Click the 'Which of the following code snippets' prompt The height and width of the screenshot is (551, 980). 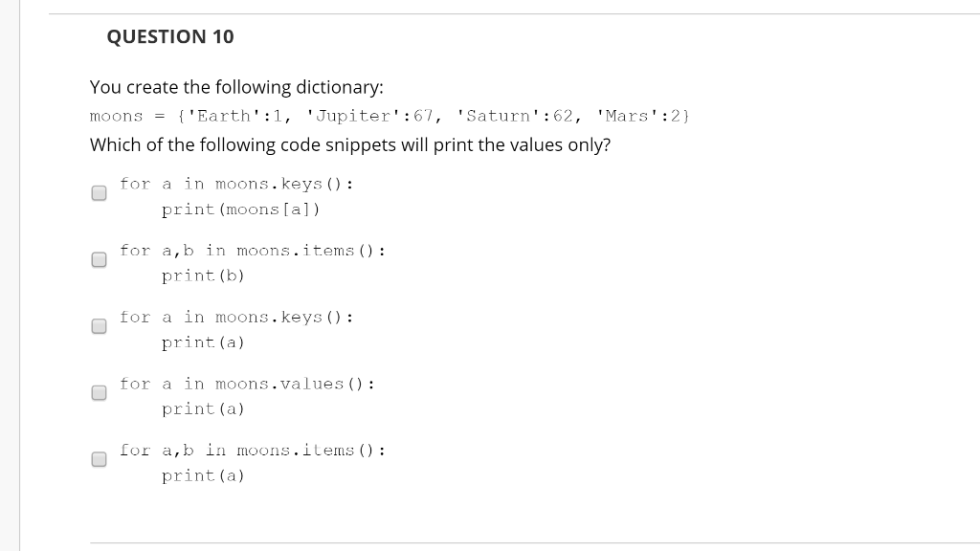350,145
